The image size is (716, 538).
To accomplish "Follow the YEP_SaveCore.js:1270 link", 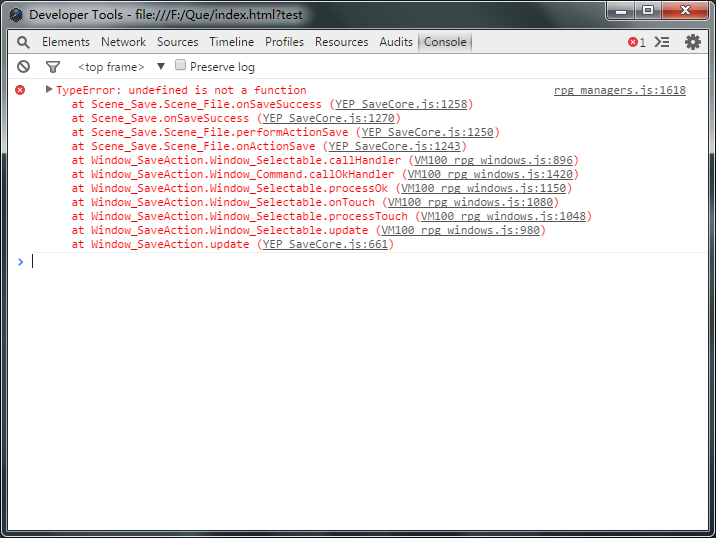I will click(328, 118).
